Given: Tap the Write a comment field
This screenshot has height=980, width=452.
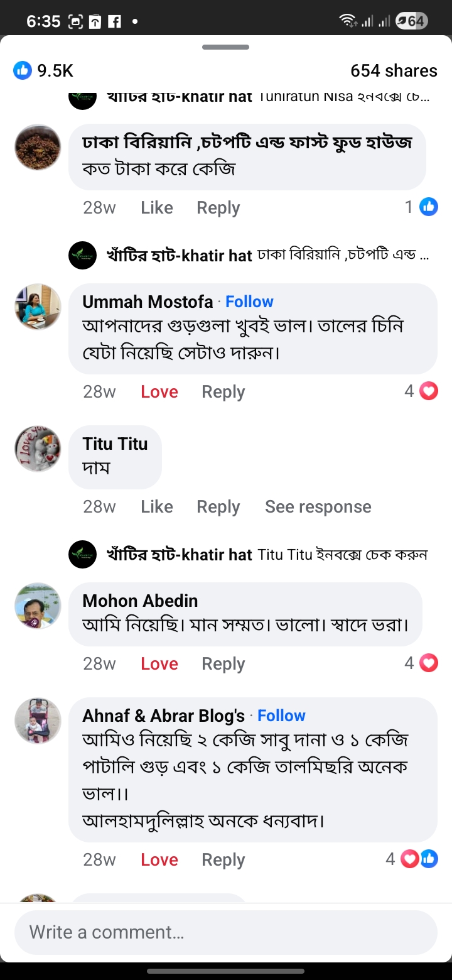Looking at the screenshot, I should pos(226,932).
